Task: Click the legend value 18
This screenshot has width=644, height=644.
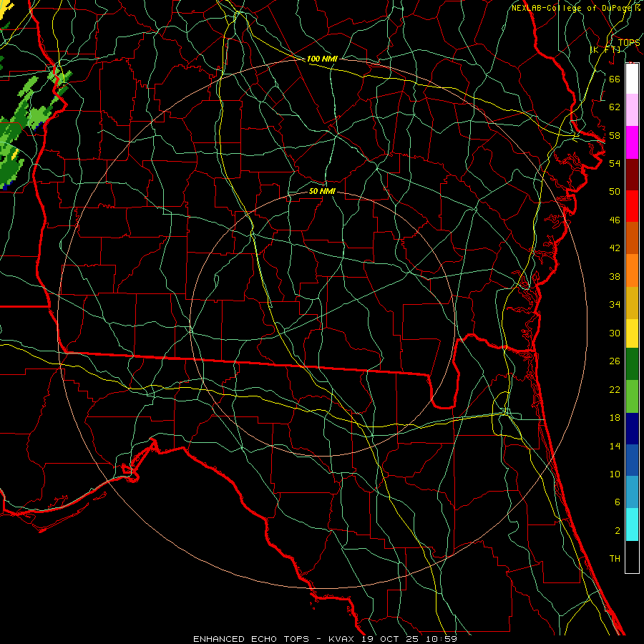Action: coord(615,418)
